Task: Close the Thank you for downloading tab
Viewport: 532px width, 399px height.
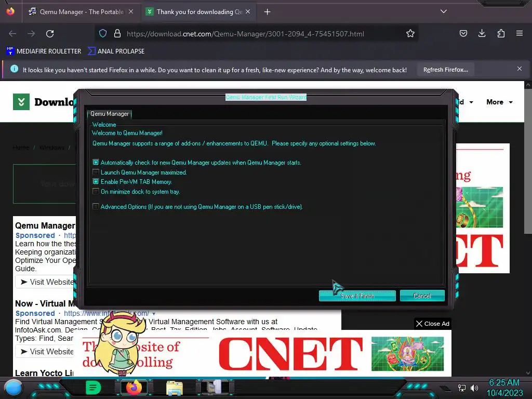Action: [248, 11]
